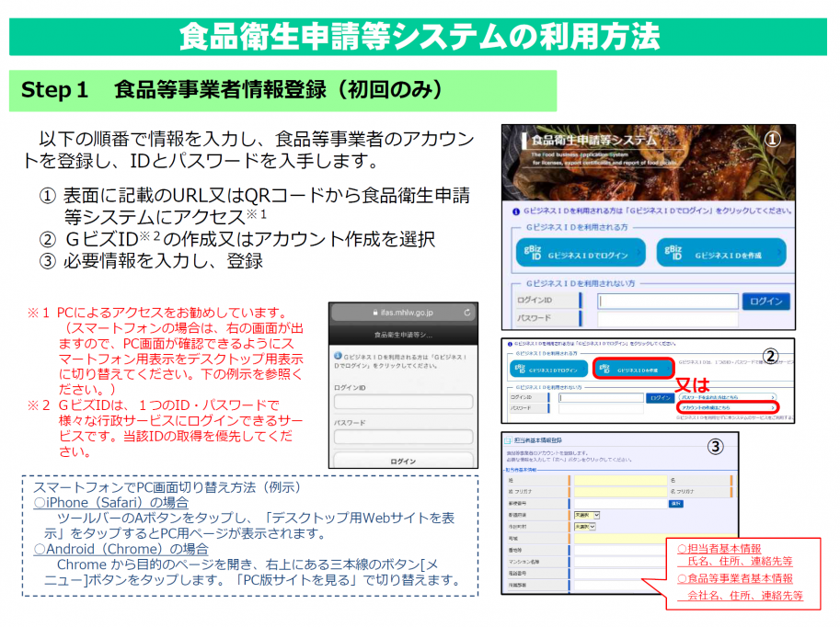
Task: Click small ログイン button in screenshot ②
Action: pos(660,398)
